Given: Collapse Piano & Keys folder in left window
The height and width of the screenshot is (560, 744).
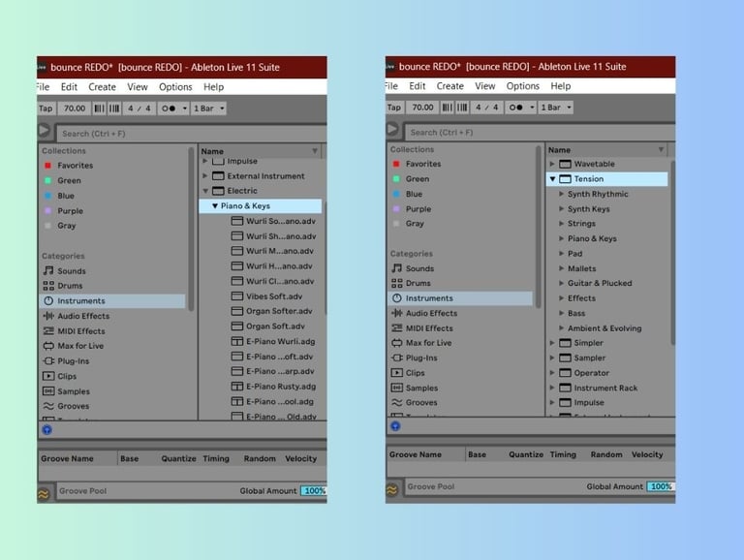Looking at the screenshot, I should click(215, 206).
